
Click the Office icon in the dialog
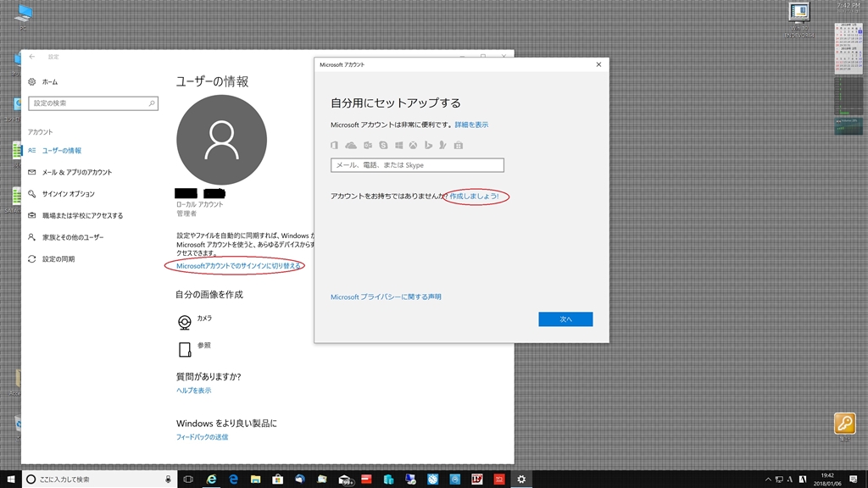tap(334, 145)
